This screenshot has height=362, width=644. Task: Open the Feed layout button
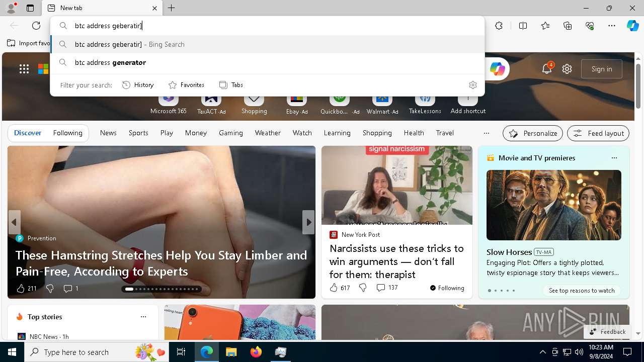pyautogui.click(x=598, y=133)
